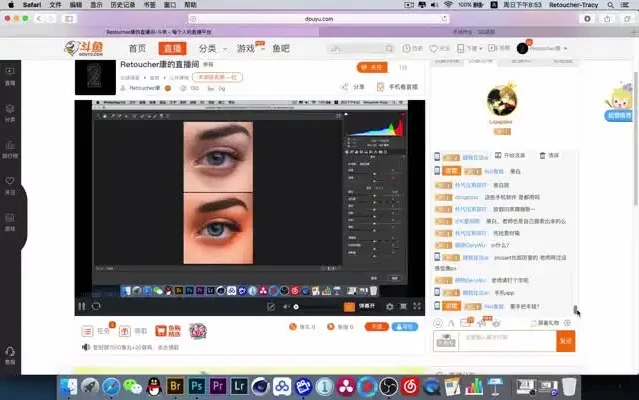Open the Retoucher康 user account dropdown
639x400 pixels.
coord(545,48)
